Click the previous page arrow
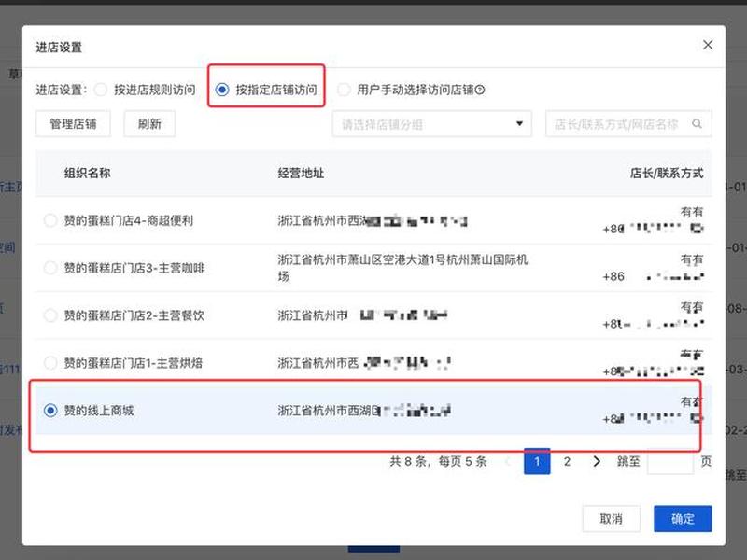Viewport: 747px width, 560px height. point(508,461)
